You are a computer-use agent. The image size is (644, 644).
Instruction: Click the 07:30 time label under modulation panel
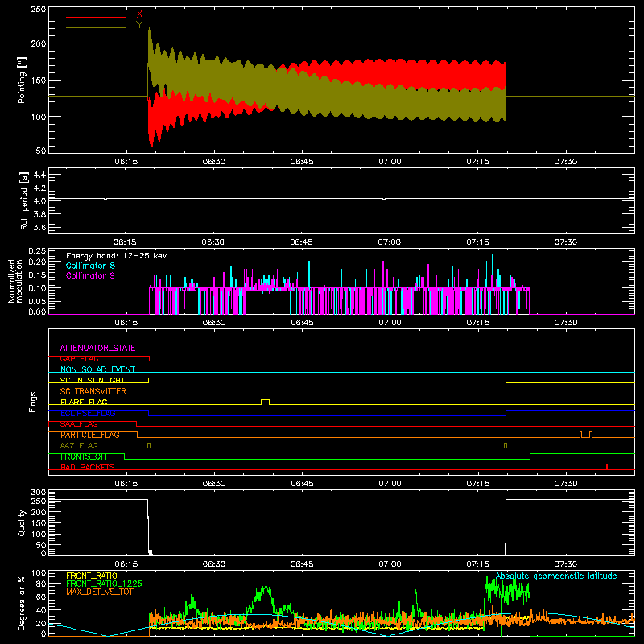point(566,323)
